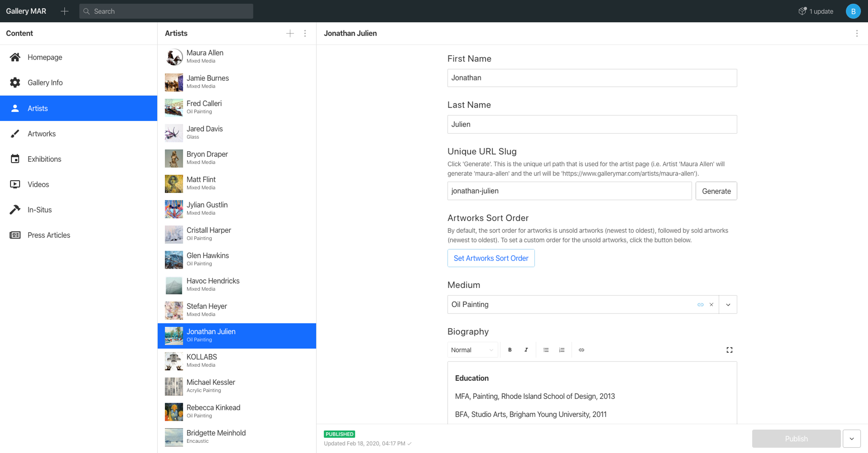Click the hyperlink insert icon
868x453 pixels.
pyautogui.click(x=582, y=350)
